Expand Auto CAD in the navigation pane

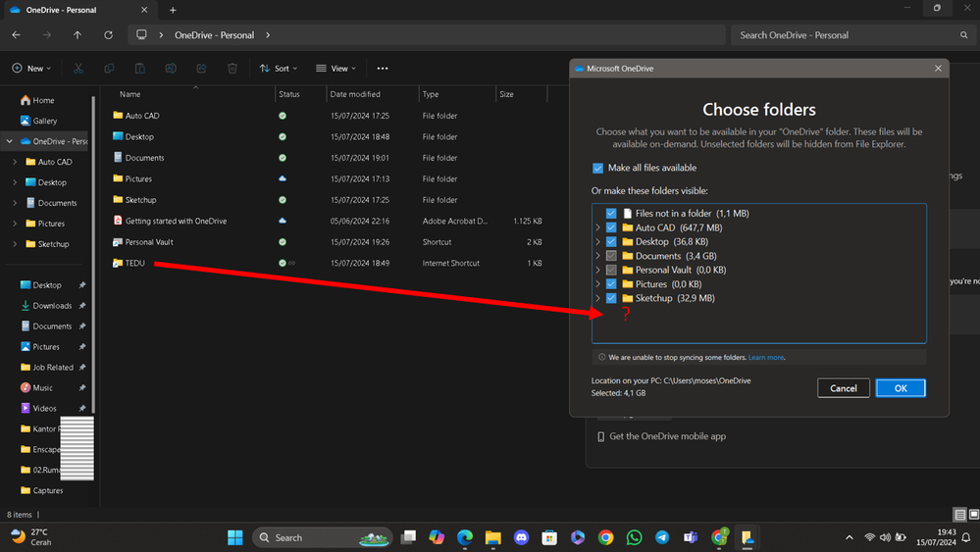click(x=15, y=162)
